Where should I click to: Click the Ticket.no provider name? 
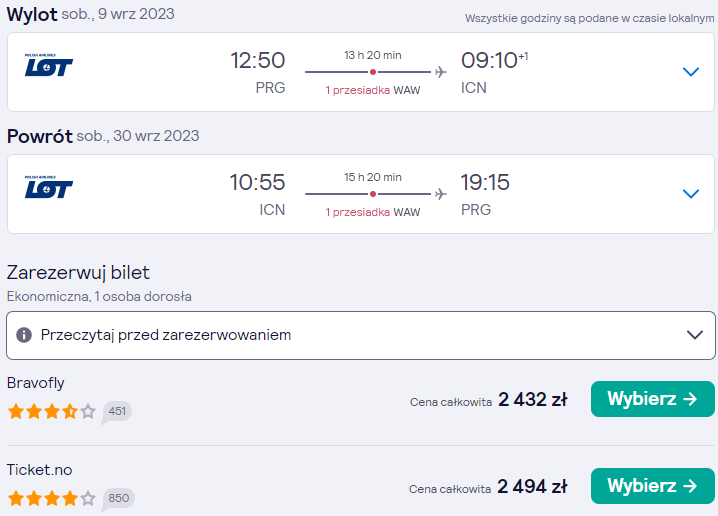pos(39,470)
